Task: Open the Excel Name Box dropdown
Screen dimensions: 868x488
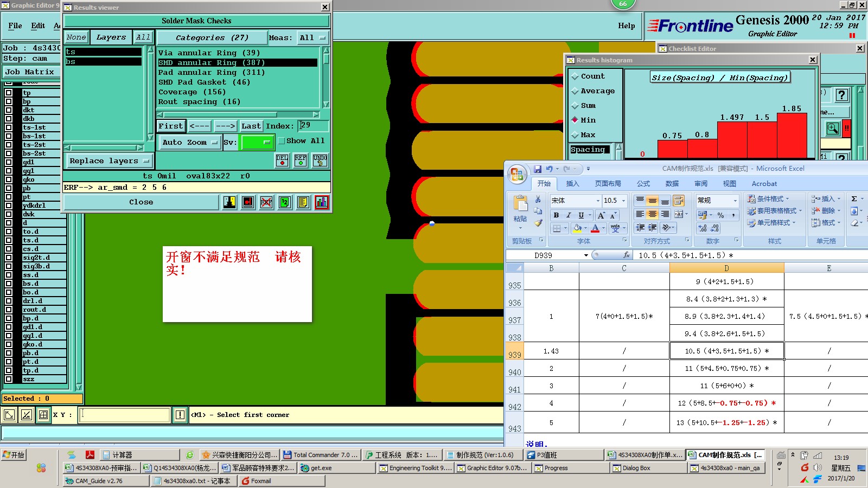Action: coord(586,255)
